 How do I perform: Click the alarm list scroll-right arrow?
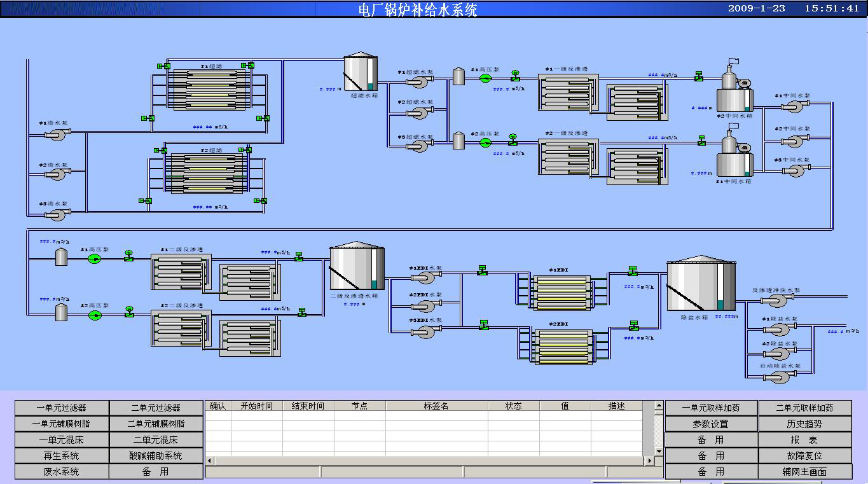[650, 460]
